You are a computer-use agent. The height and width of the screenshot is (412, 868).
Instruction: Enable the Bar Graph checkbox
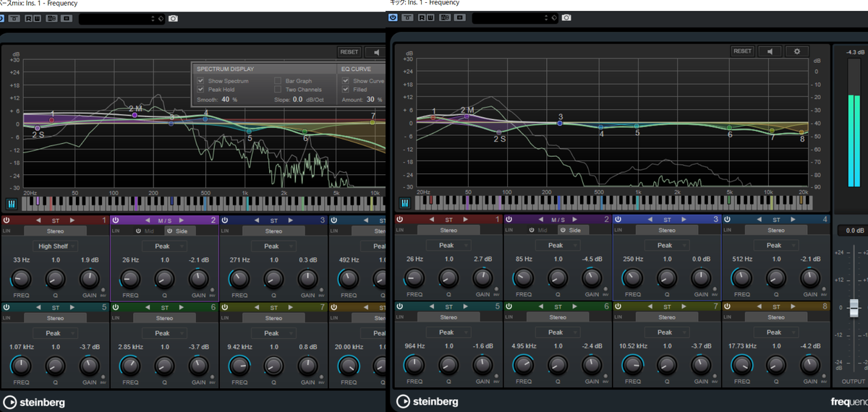(x=278, y=81)
